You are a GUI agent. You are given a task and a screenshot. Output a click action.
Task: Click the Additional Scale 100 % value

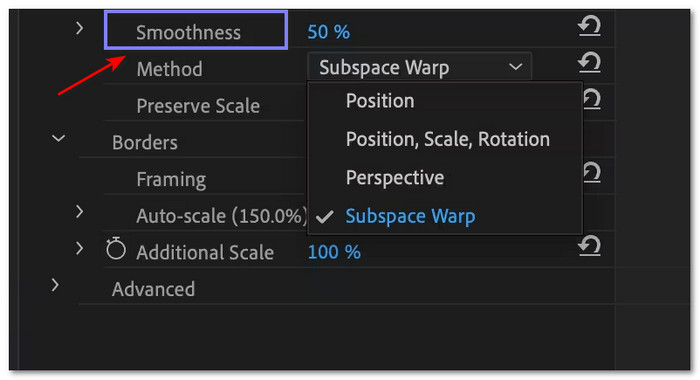[x=334, y=252]
